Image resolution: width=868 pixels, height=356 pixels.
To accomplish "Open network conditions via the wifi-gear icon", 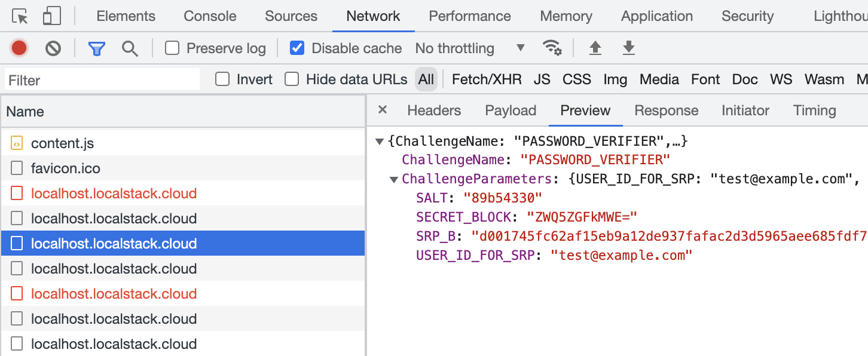I will tap(553, 48).
